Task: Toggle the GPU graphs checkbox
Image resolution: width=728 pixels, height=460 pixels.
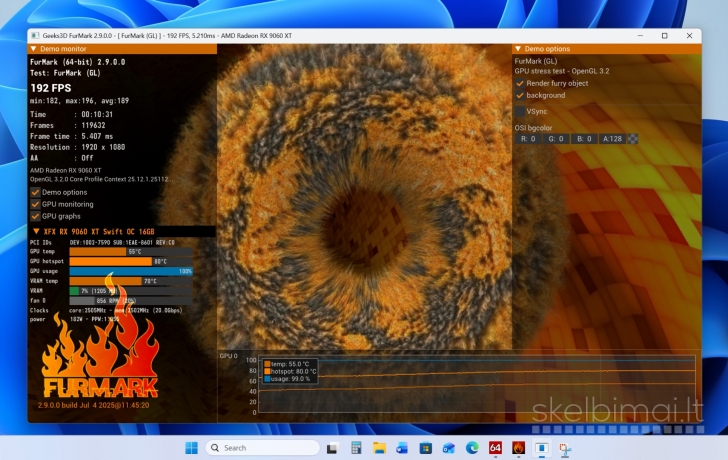Action: [36, 216]
